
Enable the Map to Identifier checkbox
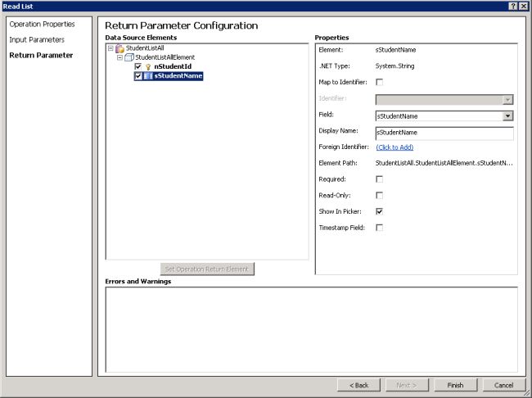(379, 82)
